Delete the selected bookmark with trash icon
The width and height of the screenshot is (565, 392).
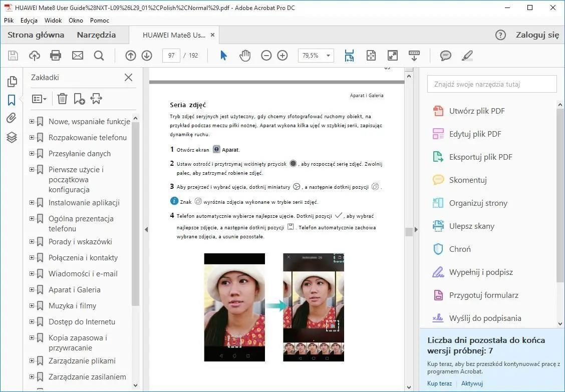(62, 98)
